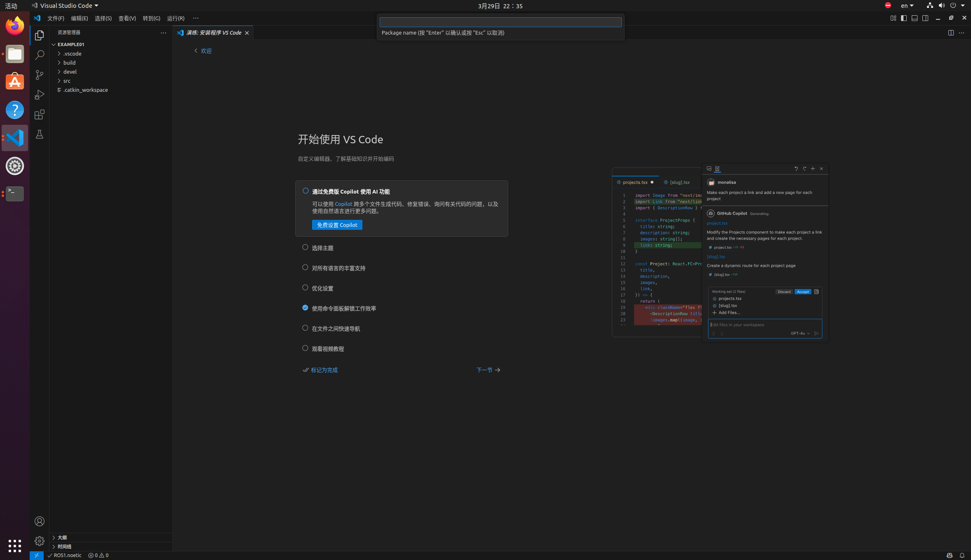This screenshot has height=560, width=971.
Task: Expand the build folder
Action: 69,63
